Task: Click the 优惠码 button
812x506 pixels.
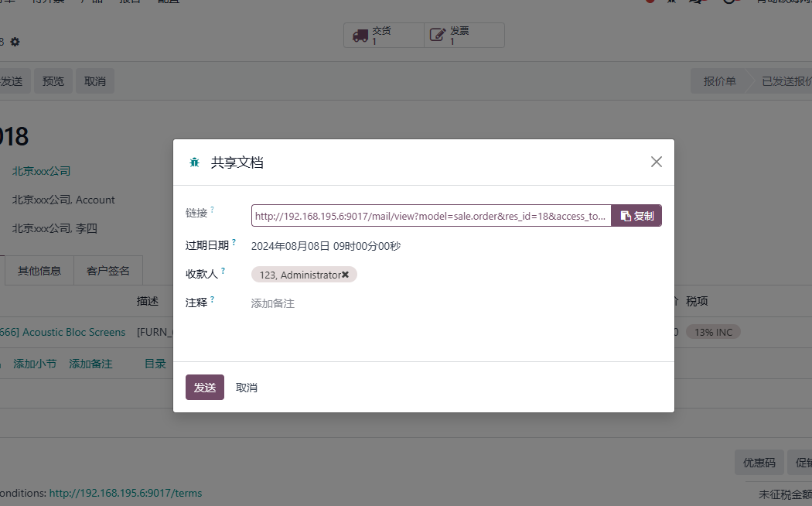Action: (759, 463)
